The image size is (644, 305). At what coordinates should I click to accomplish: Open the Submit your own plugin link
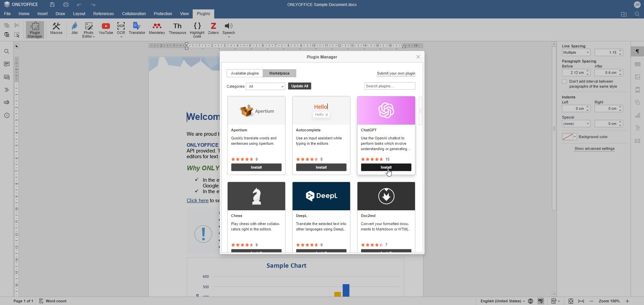(396, 73)
